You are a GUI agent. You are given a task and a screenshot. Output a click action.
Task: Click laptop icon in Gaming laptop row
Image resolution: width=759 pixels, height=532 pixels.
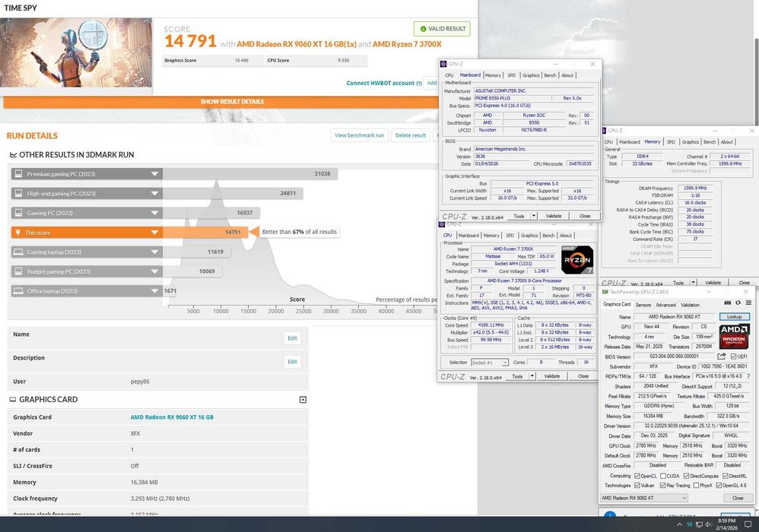click(x=18, y=252)
